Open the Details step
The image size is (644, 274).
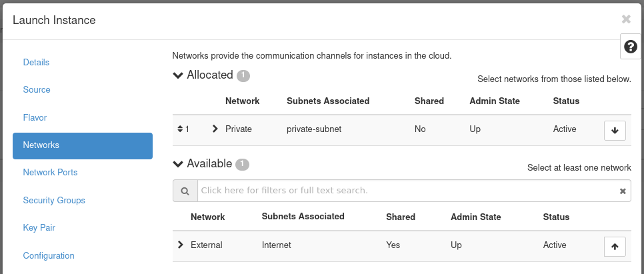[x=36, y=62]
